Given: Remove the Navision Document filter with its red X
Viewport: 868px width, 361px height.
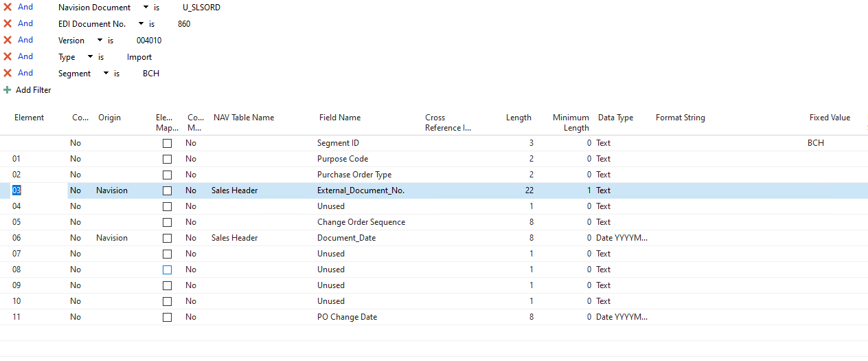Looking at the screenshot, I should (8, 7).
